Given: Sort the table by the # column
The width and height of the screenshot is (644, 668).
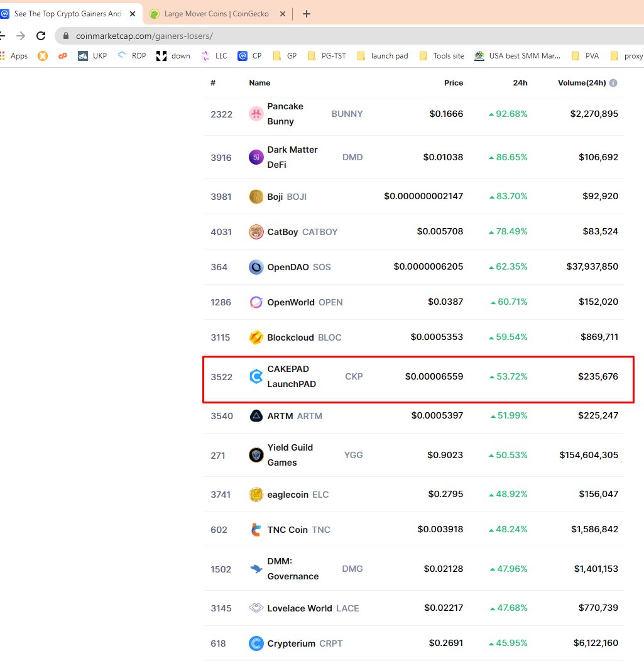Looking at the screenshot, I should pos(213,83).
